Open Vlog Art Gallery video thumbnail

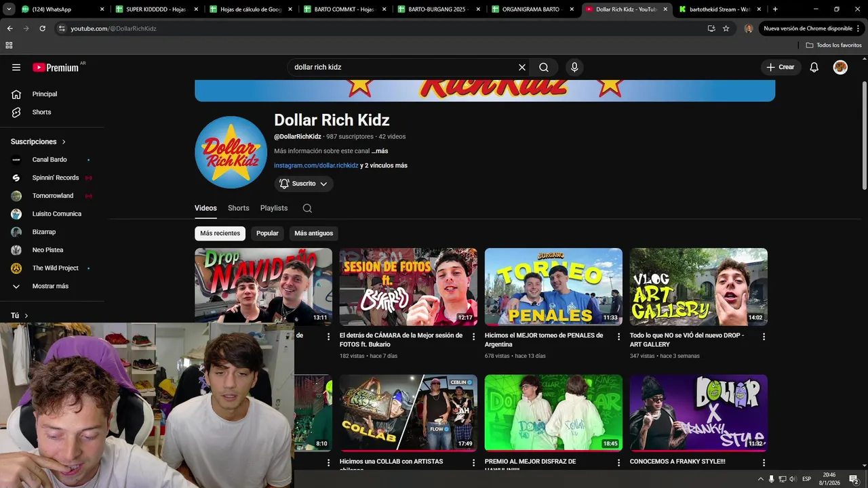point(698,287)
